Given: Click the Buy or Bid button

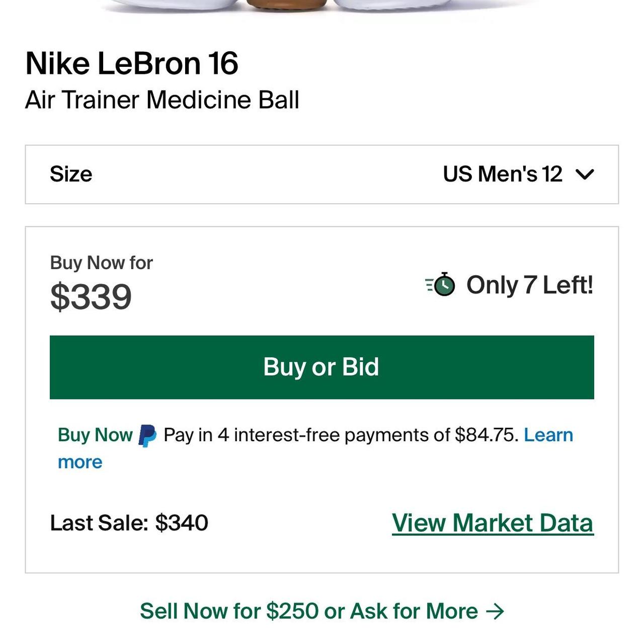Looking at the screenshot, I should [322, 367].
